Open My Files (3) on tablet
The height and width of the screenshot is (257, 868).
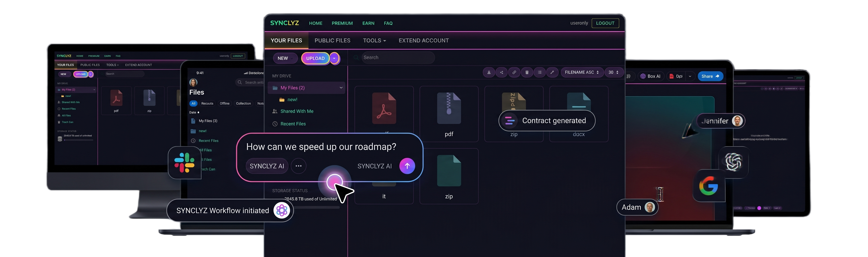pyautogui.click(x=208, y=121)
